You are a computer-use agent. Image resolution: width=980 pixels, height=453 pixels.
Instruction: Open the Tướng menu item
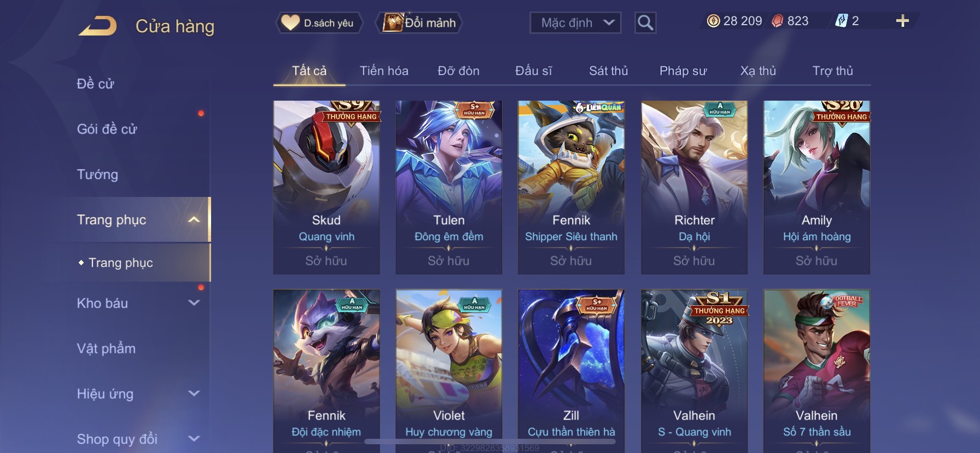[97, 175]
